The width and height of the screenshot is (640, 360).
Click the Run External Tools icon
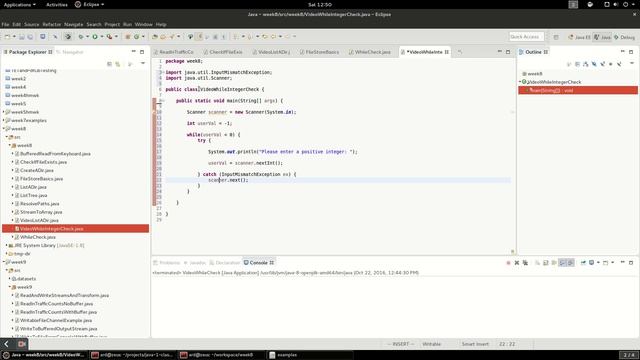click(109, 37)
